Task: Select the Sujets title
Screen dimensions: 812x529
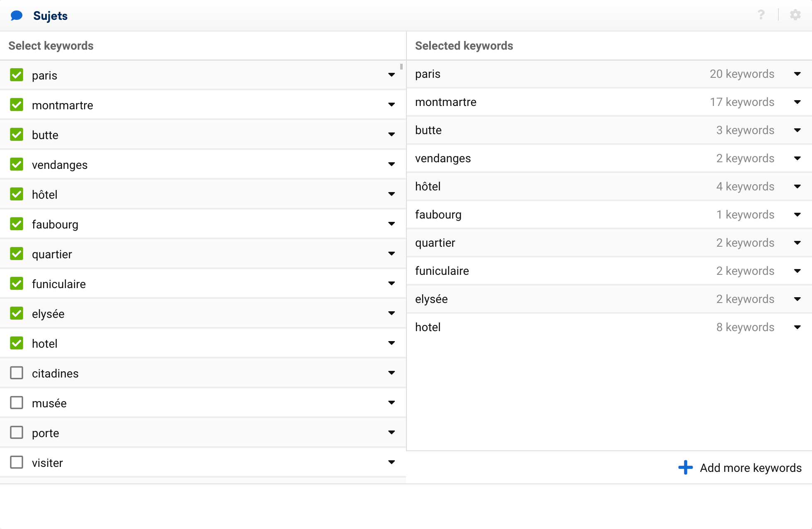Action: point(51,16)
